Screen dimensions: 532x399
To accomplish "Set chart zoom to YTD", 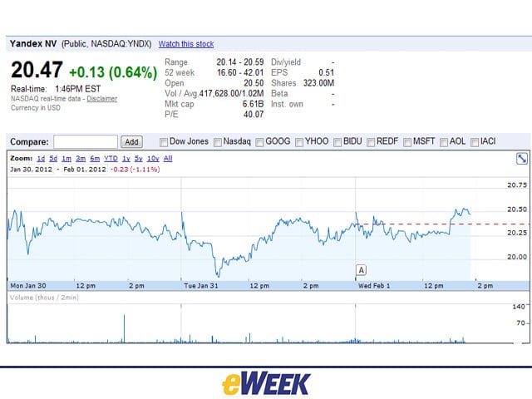I will 111,159.
